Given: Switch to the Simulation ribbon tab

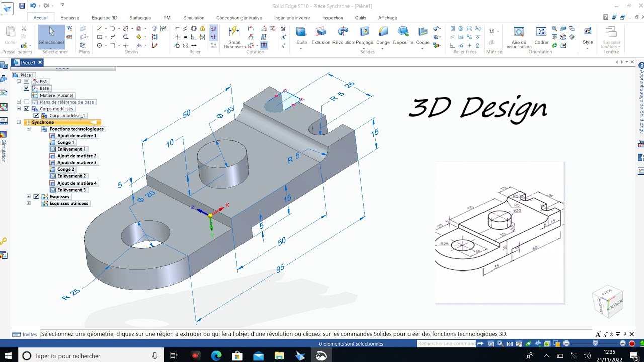Looking at the screenshot, I should (x=194, y=18).
